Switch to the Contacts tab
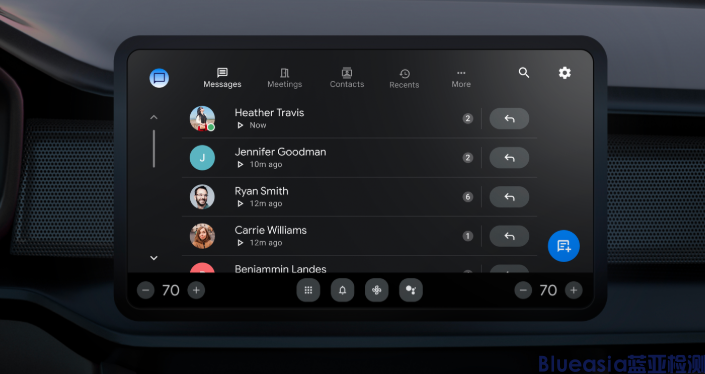This screenshot has height=374, width=705. click(347, 78)
